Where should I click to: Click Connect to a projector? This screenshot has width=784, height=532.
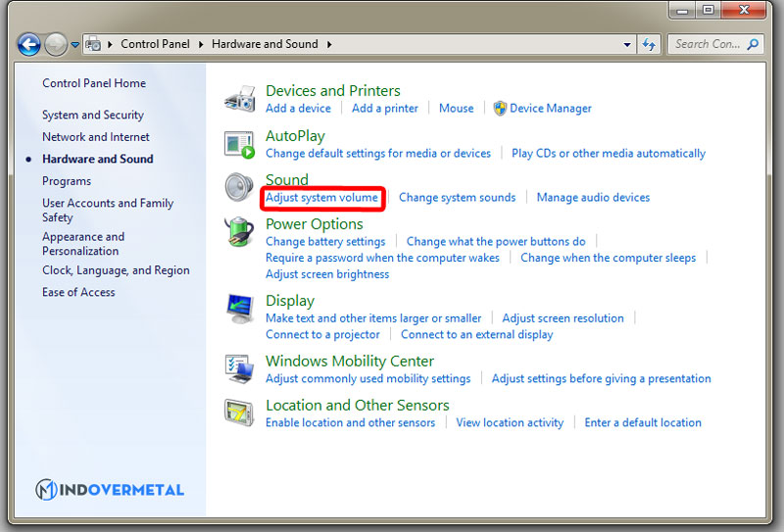[x=322, y=334]
